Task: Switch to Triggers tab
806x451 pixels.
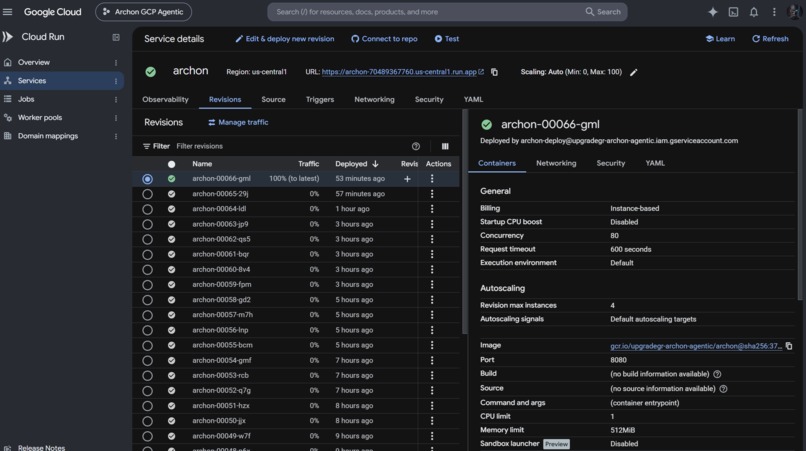Action: pos(320,100)
